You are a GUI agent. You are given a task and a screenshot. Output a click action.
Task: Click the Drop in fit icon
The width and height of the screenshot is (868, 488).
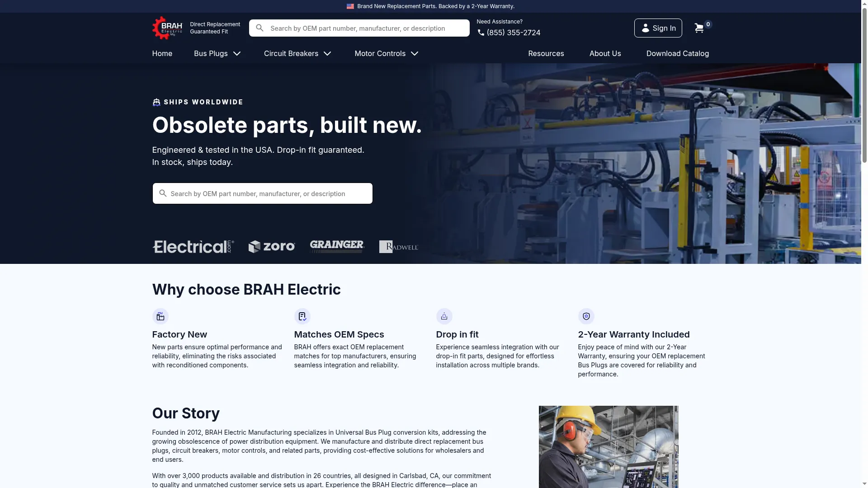click(x=444, y=316)
